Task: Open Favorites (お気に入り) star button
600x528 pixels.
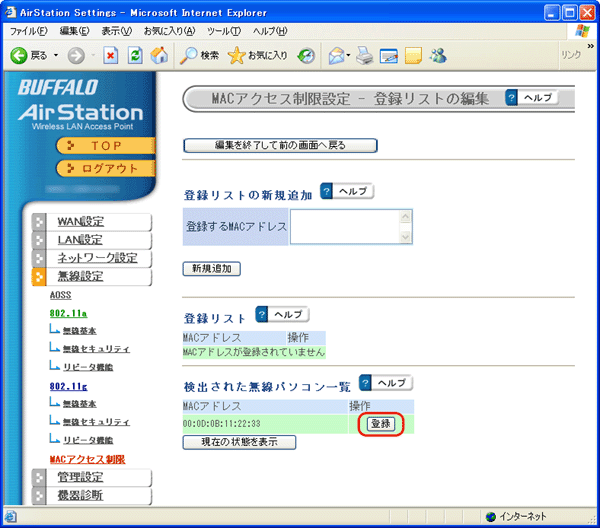Action: [258, 55]
